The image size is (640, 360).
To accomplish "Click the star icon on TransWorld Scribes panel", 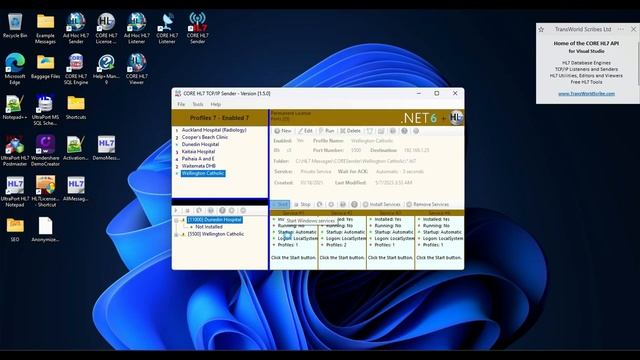I will 541,29.
